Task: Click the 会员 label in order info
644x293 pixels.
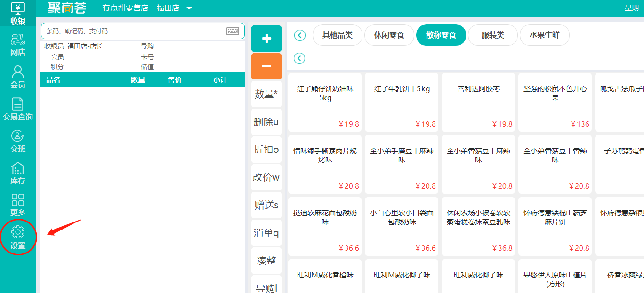Action: point(57,56)
